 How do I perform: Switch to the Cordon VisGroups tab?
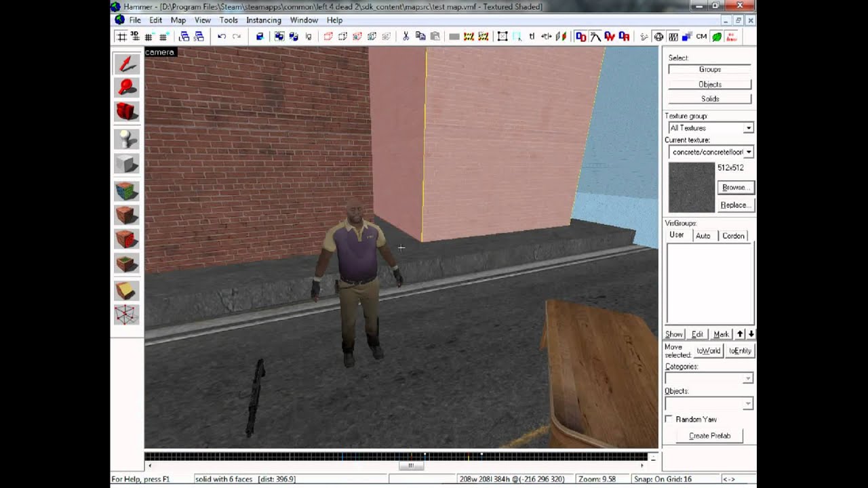(x=733, y=236)
